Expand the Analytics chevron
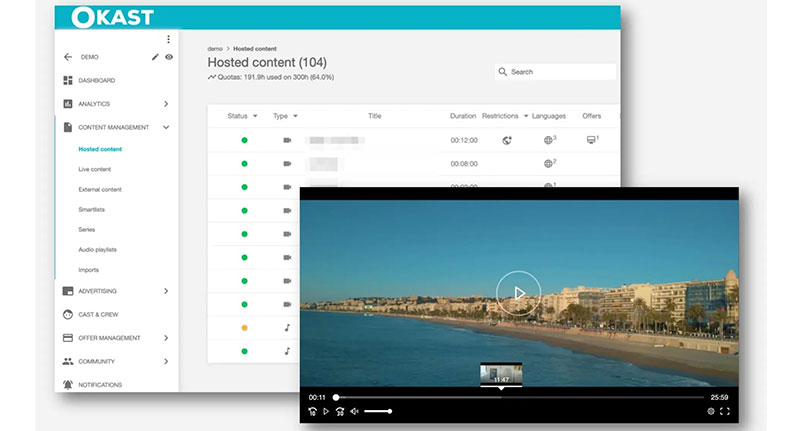 click(x=166, y=104)
